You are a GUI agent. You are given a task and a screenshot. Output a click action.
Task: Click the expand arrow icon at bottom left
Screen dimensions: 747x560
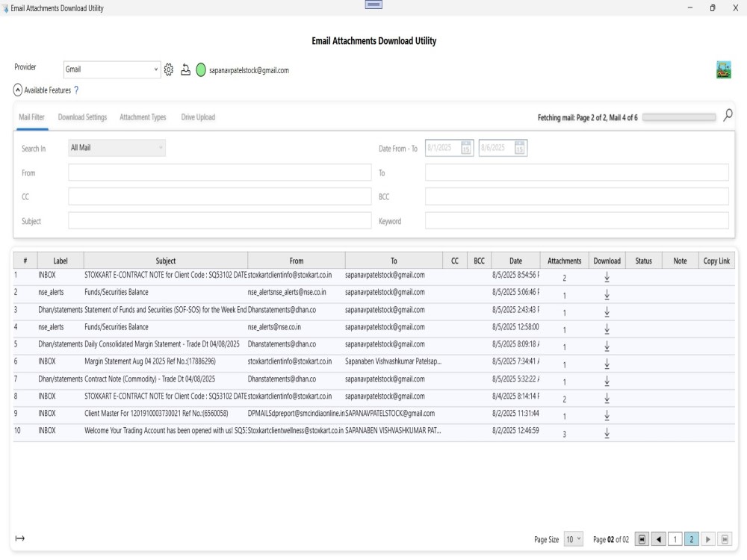coord(20,538)
